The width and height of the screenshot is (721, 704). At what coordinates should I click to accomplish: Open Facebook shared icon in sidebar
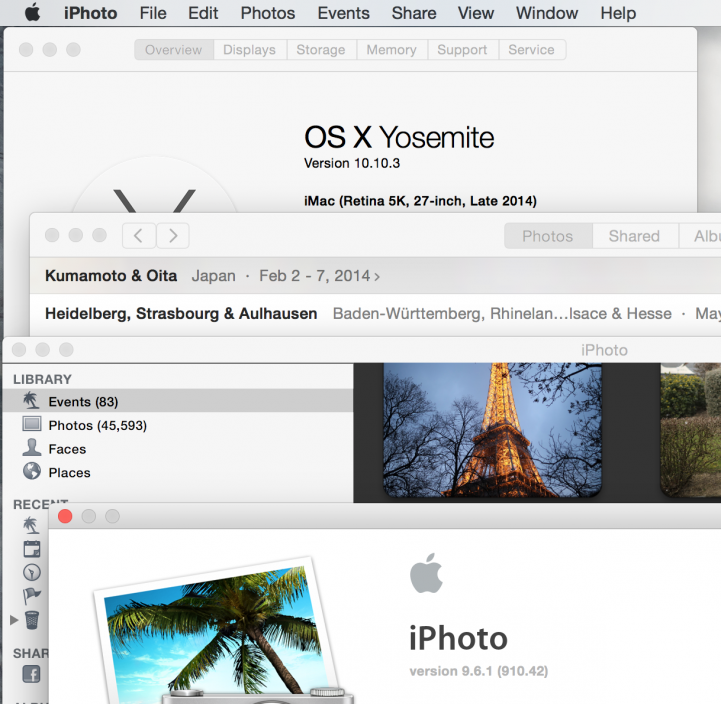31,674
